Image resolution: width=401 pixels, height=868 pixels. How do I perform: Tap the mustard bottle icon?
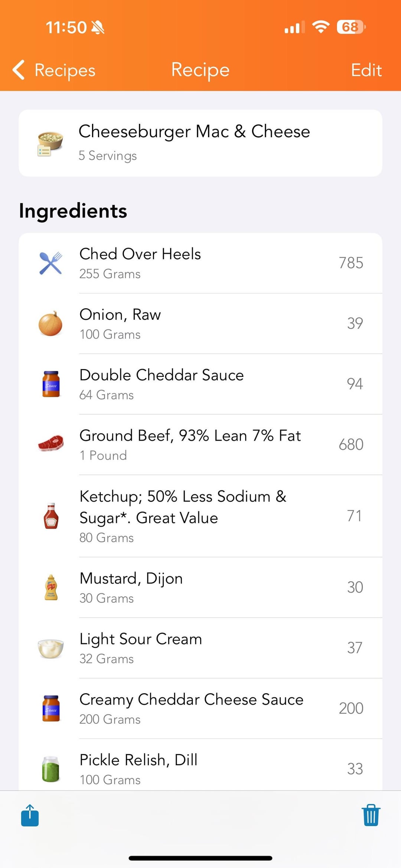pyautogui.click(x=50, y=587)
